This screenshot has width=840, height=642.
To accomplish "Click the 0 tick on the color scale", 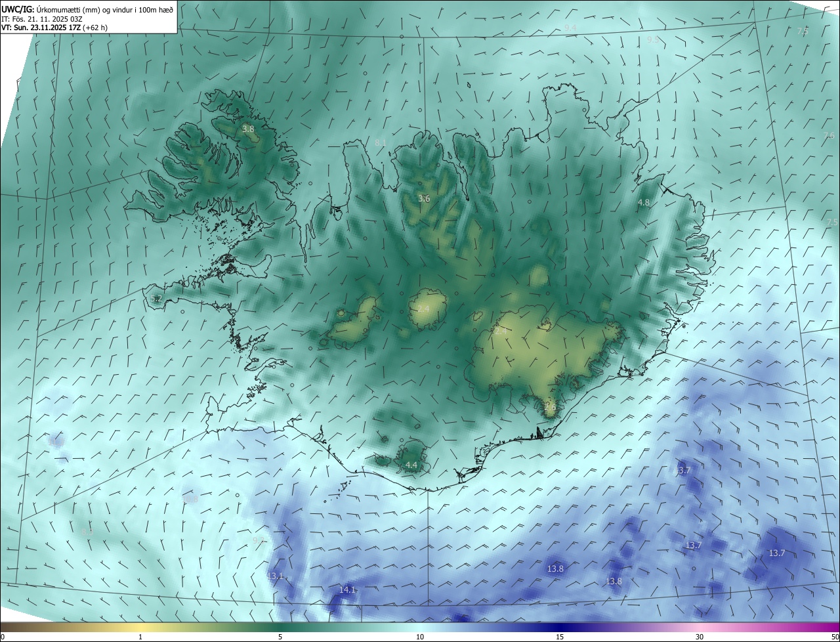I will click(3, 637).
